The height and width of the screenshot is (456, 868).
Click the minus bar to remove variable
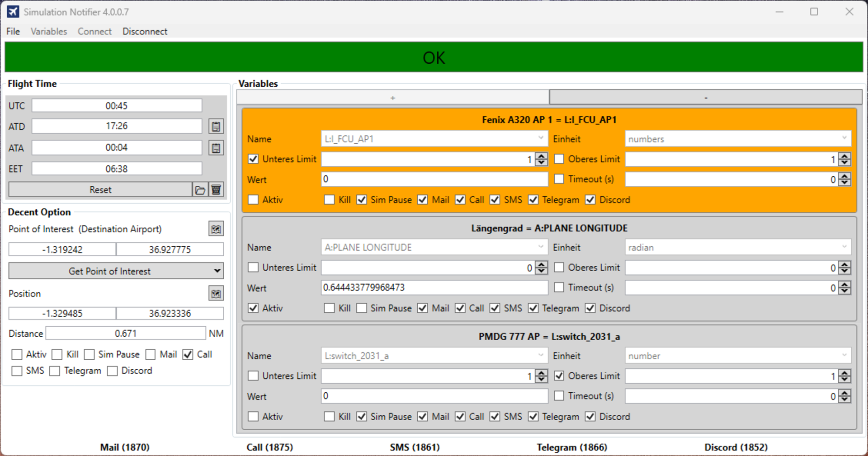(x=705, y=98)
